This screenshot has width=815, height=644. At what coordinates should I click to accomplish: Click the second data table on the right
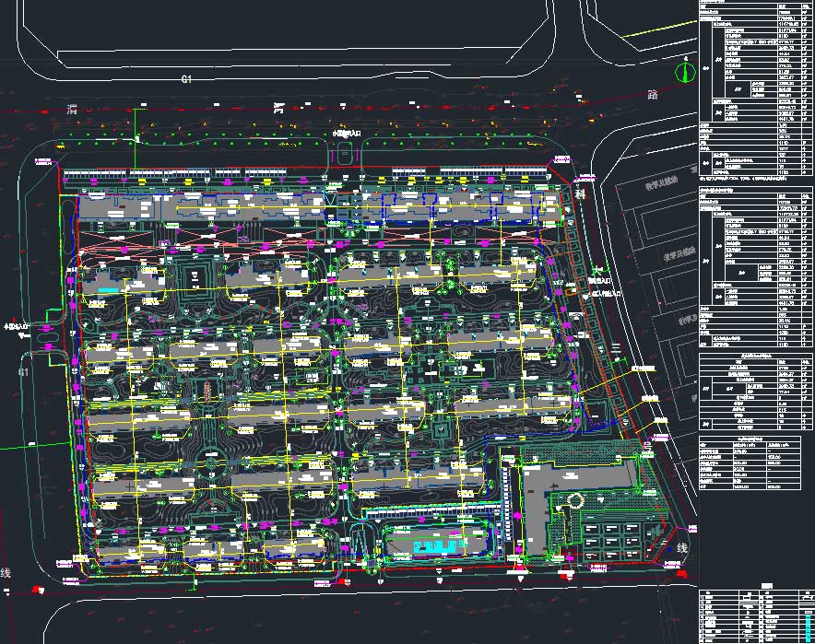tap(755, 266)
